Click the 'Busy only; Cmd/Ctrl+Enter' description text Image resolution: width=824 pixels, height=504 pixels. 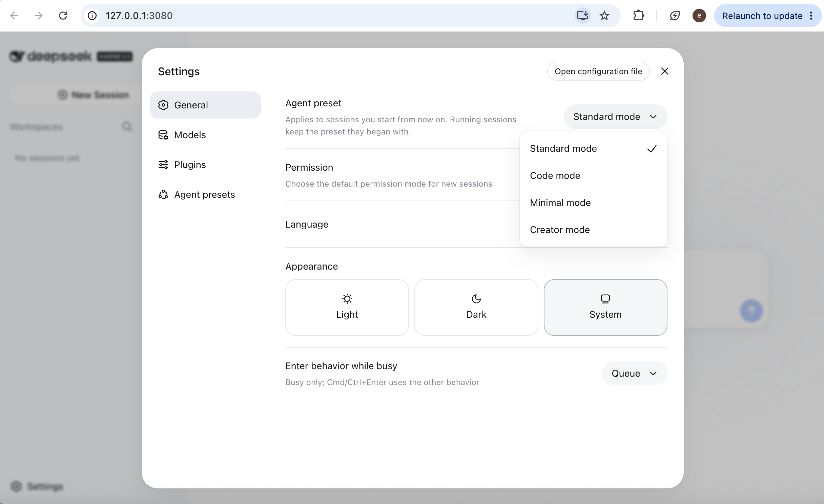[382, 382]
